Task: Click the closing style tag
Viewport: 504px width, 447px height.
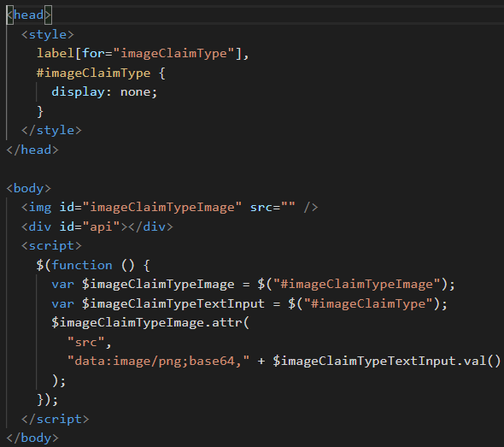Action: [x=51, y=130]
